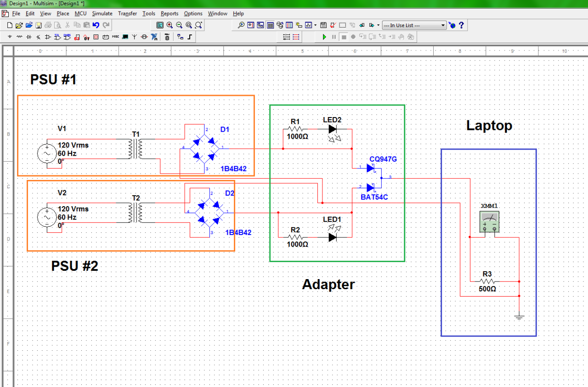
Task: Pause the simulation
Action: tap(334, 37)
